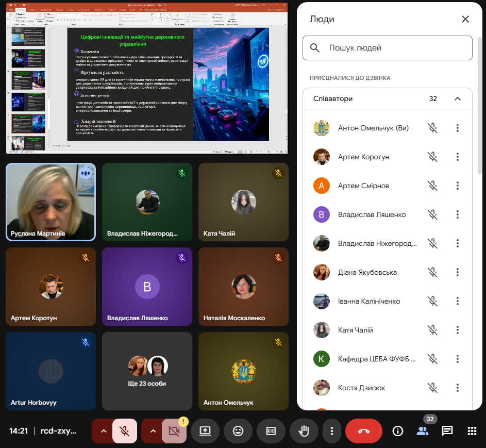Open the in-call chat panel

pos(447,431)
